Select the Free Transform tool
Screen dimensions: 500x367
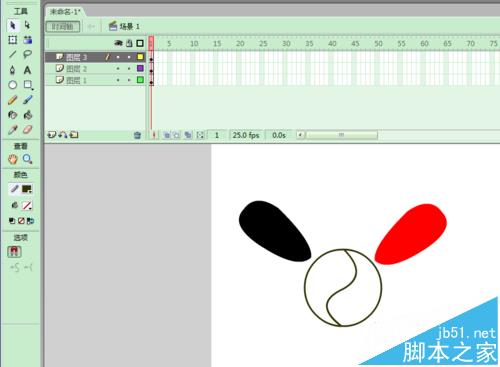coord(13,40)
